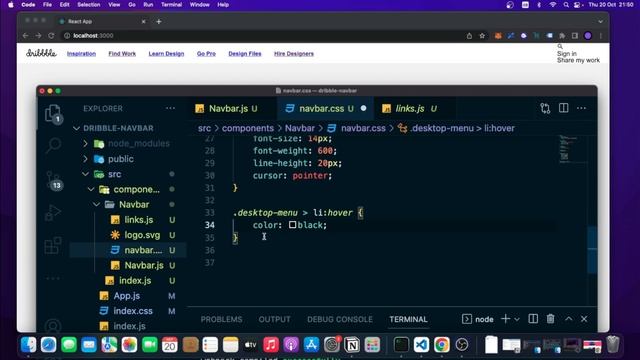640x360 pixels.
Task: Bookmark the localhost page with the star icon
Action: pos(482,36)
